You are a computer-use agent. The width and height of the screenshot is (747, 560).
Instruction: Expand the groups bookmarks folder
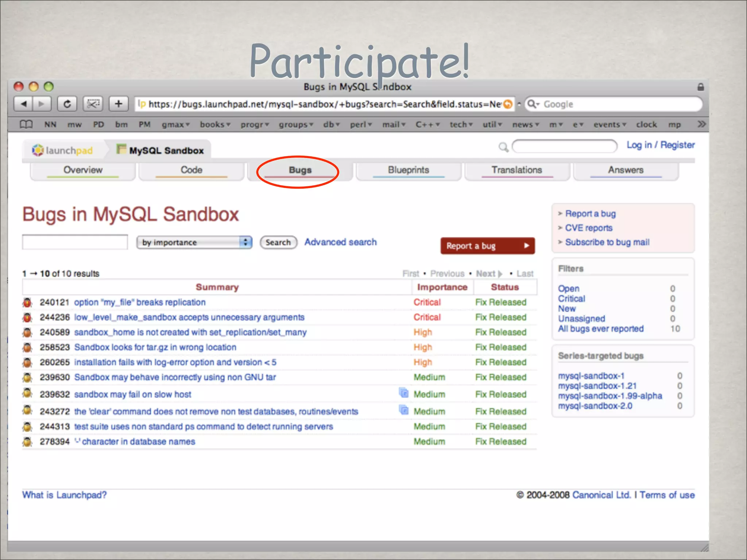tap(296, 125)
